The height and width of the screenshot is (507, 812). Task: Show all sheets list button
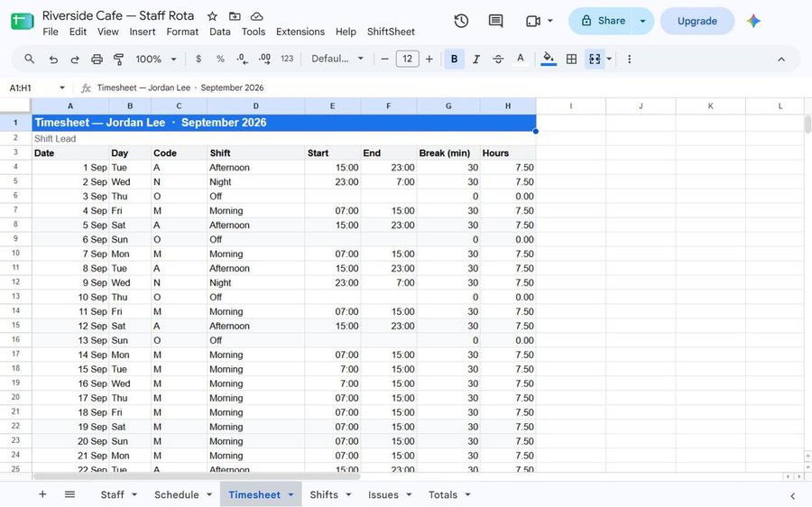pos(69,494)
